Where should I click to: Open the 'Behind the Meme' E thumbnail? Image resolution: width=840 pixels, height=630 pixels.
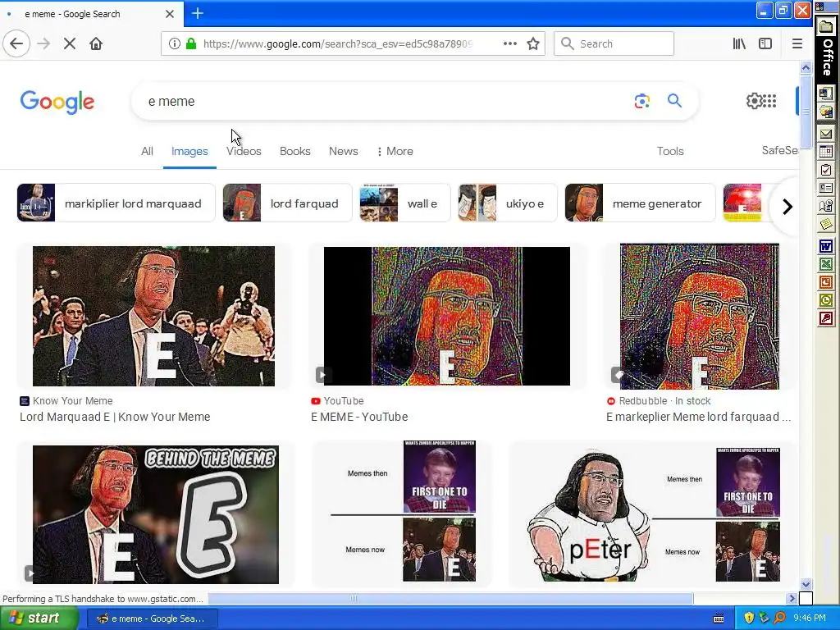pos(155,514)
